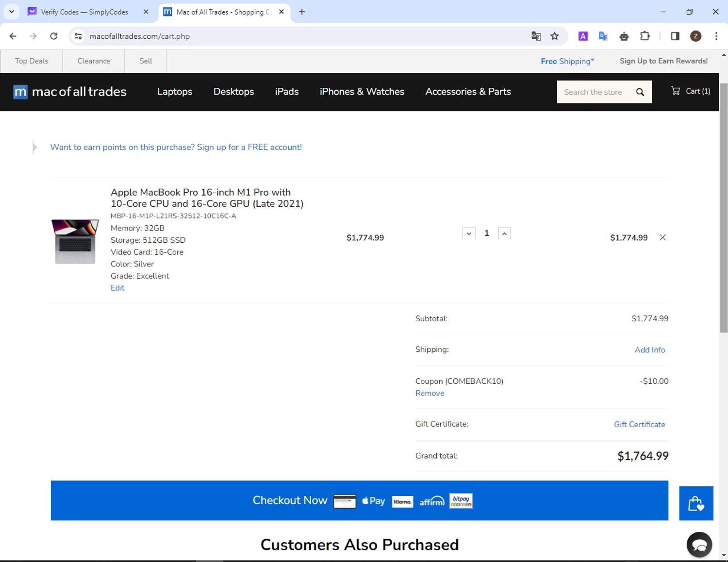Open the Laptops category
Image resolution: width=728 pixels, height=562 pixels.
pyautogui.click(x=175, y=92)
